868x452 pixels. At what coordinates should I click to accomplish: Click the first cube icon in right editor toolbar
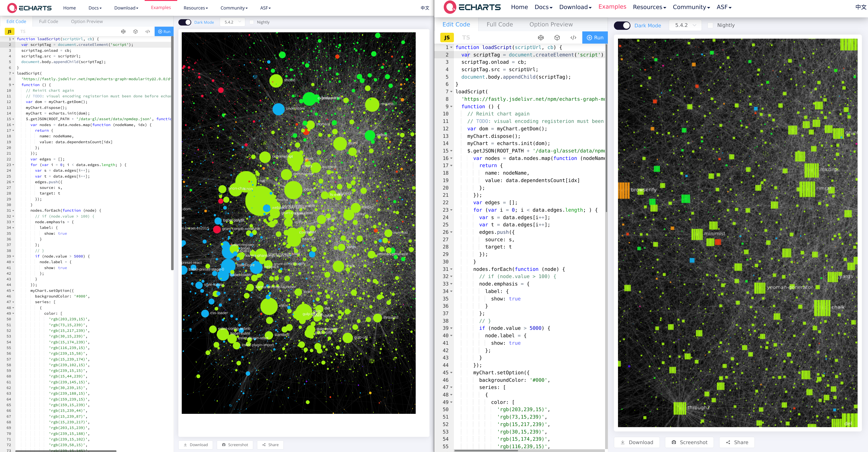point(541,37)
